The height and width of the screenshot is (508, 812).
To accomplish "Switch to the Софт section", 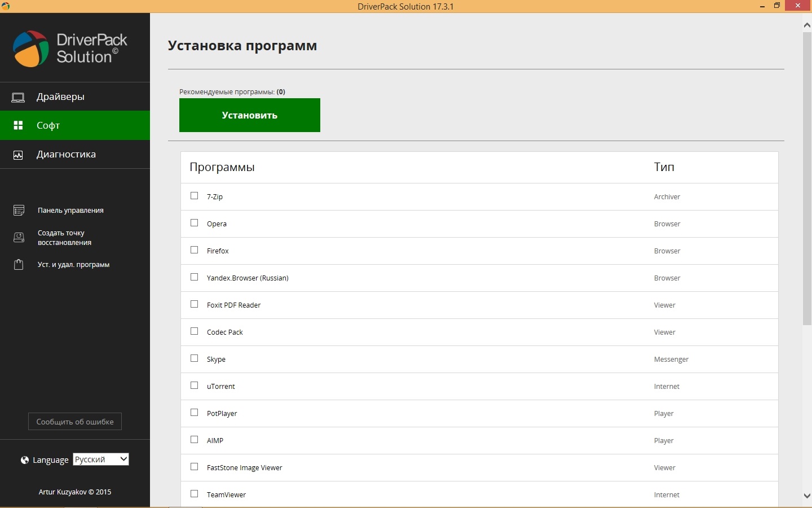I will (x=75, y=125).
